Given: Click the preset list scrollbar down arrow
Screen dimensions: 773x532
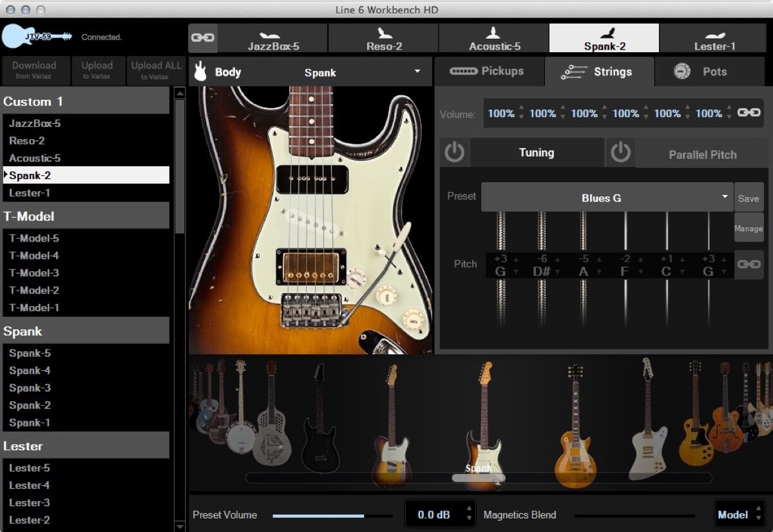Looking at the screenshot, I should click(x=180, y=526).
